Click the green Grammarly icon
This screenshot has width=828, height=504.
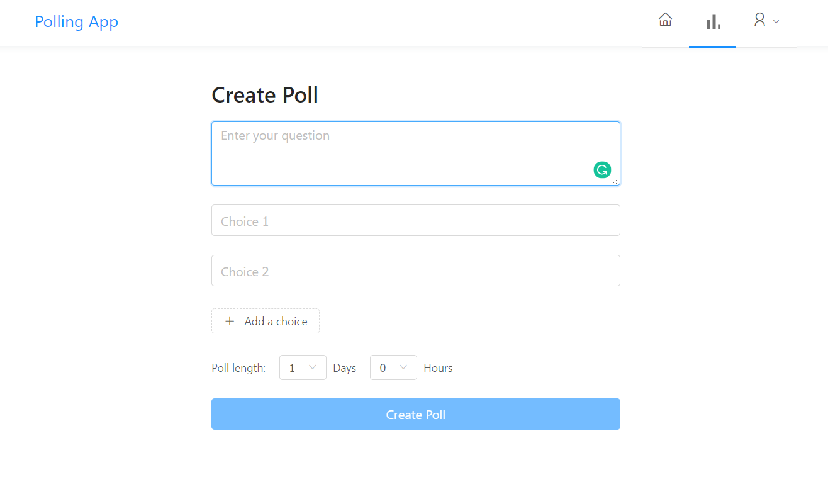pos(602,170)
